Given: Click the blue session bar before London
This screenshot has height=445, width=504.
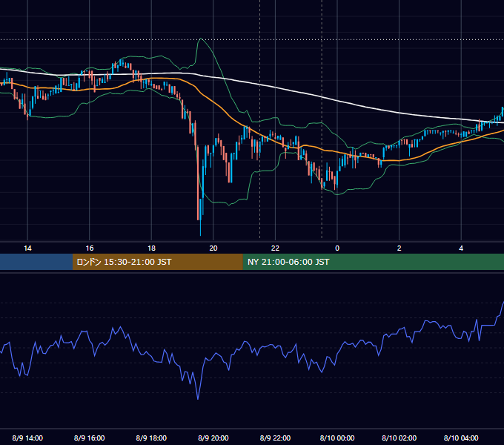Looking at the screenshot, I should click(36, 262).
